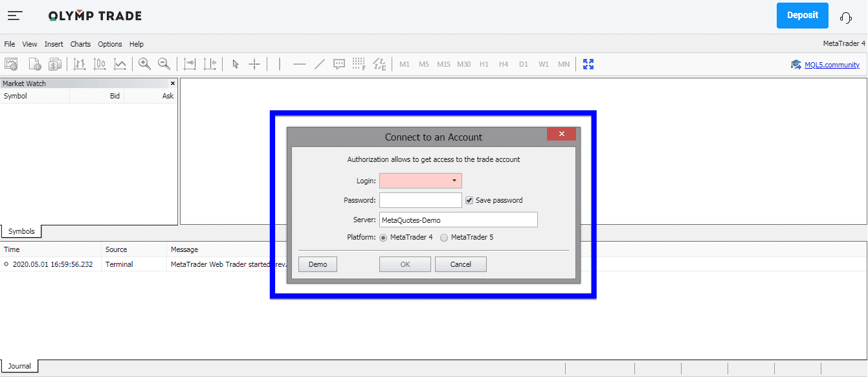This screenshot has width=868, height=377.
Task: Click the Symbol column header
Action: (x=35, y=96)
